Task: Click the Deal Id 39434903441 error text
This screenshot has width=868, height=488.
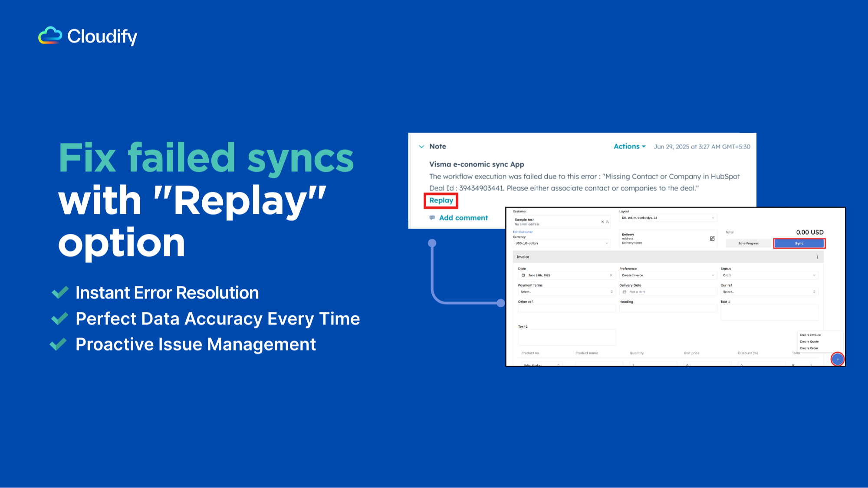Action: pos(467,188)
